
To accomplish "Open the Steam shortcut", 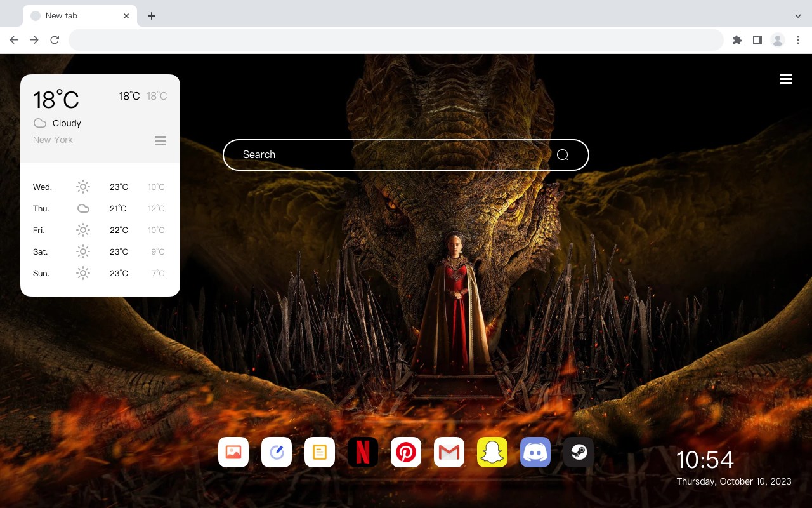I will 579,452.
